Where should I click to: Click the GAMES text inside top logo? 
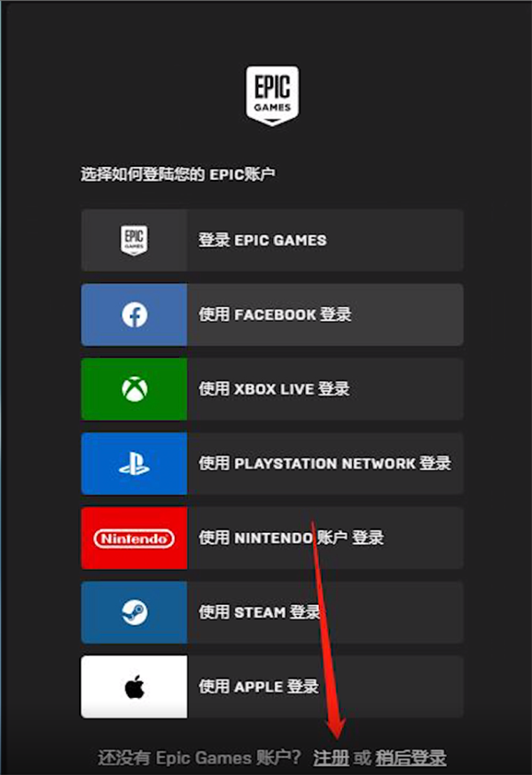coord(272,107)
